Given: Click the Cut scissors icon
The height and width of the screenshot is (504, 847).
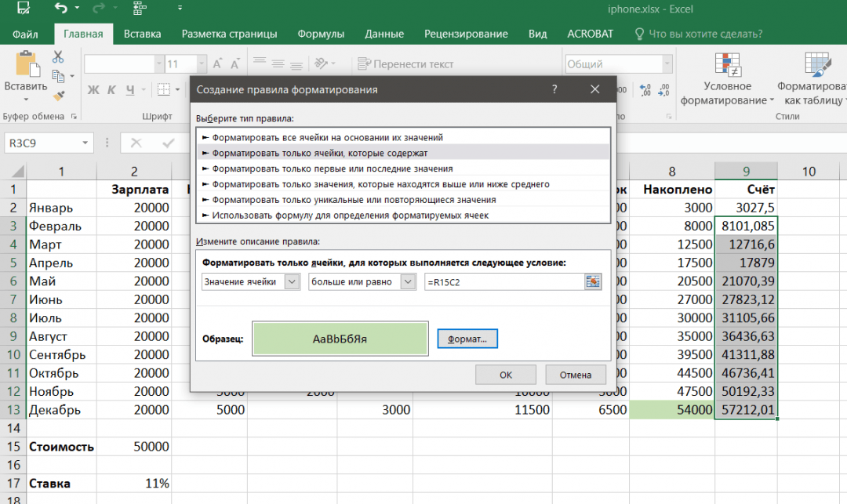Looking at the screenshot, I should 58,57.
